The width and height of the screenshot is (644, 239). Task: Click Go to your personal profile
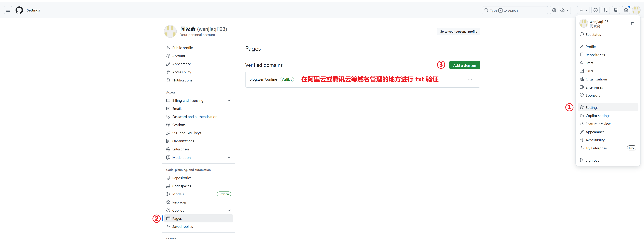click(458, 32)
